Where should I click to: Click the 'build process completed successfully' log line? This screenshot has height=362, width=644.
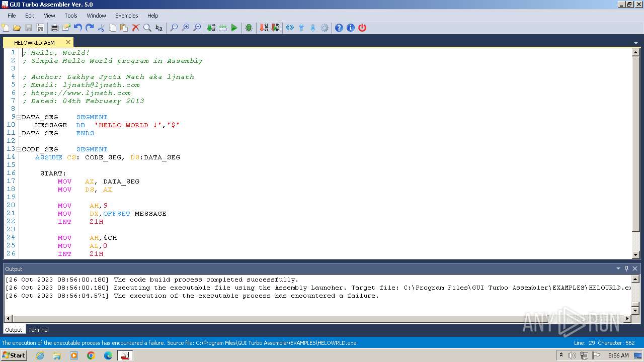click(x=152, y=280)
